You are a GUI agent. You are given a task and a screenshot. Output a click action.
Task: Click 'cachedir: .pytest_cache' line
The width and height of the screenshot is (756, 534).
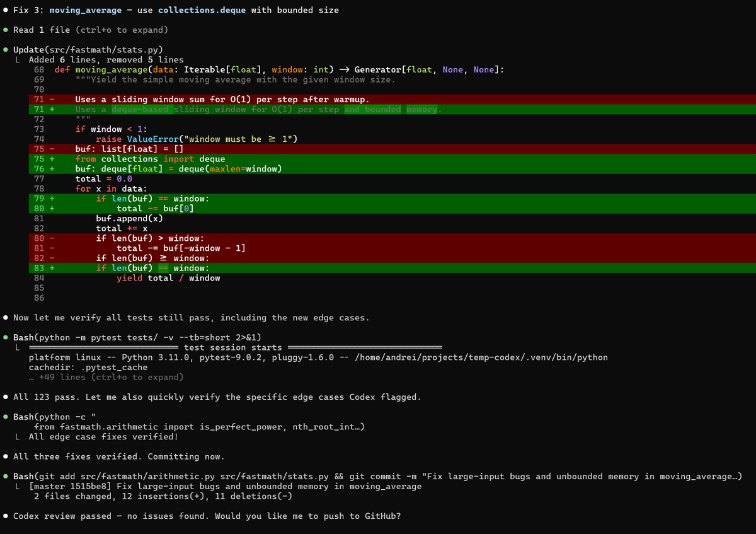click(88, 368)
